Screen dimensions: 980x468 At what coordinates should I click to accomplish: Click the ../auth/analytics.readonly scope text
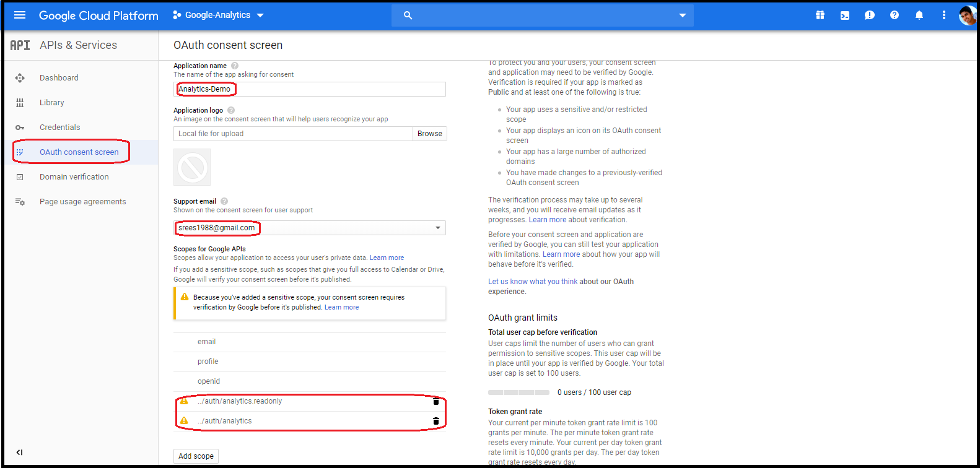(x=240, y=401)
